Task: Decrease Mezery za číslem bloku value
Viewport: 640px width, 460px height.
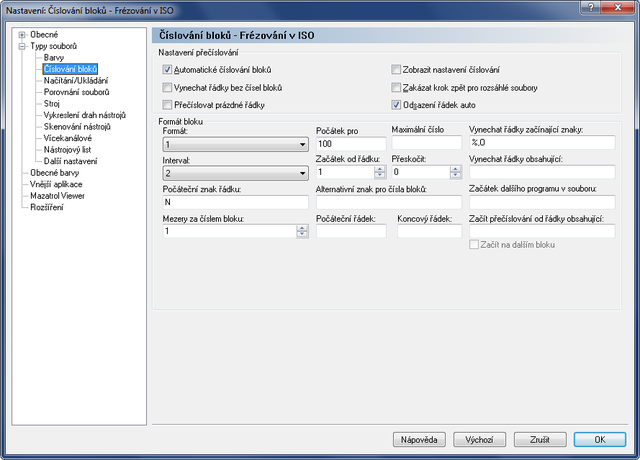Action: pos(302,235)
